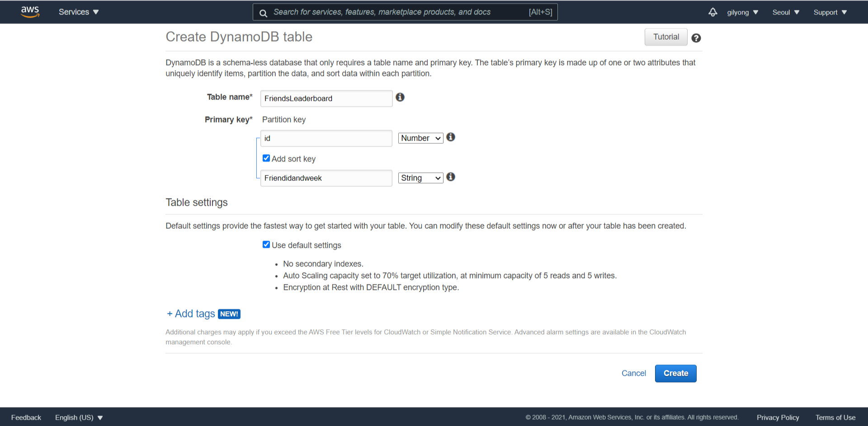This screenshot has height=426, width=868.
Task: Show info icon beside partition key type
Action: (451, 137)
